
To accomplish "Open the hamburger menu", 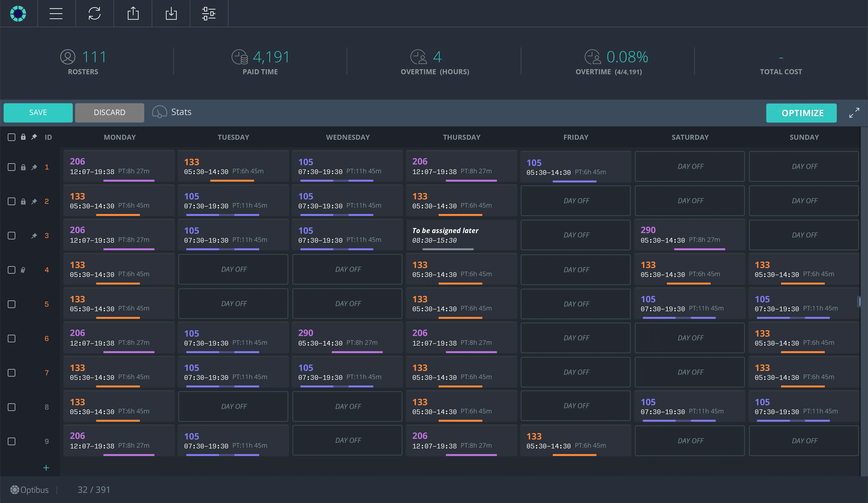I will [56, 13].
